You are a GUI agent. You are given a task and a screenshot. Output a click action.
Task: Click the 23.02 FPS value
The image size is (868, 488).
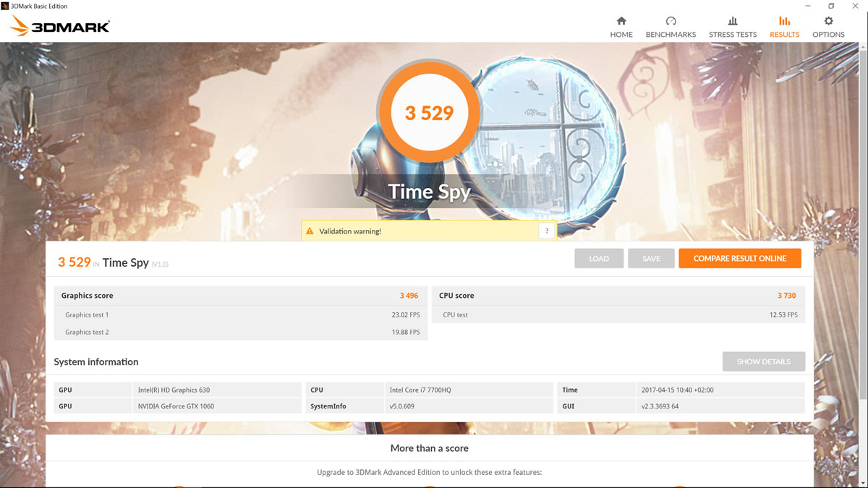coord(406,315)
